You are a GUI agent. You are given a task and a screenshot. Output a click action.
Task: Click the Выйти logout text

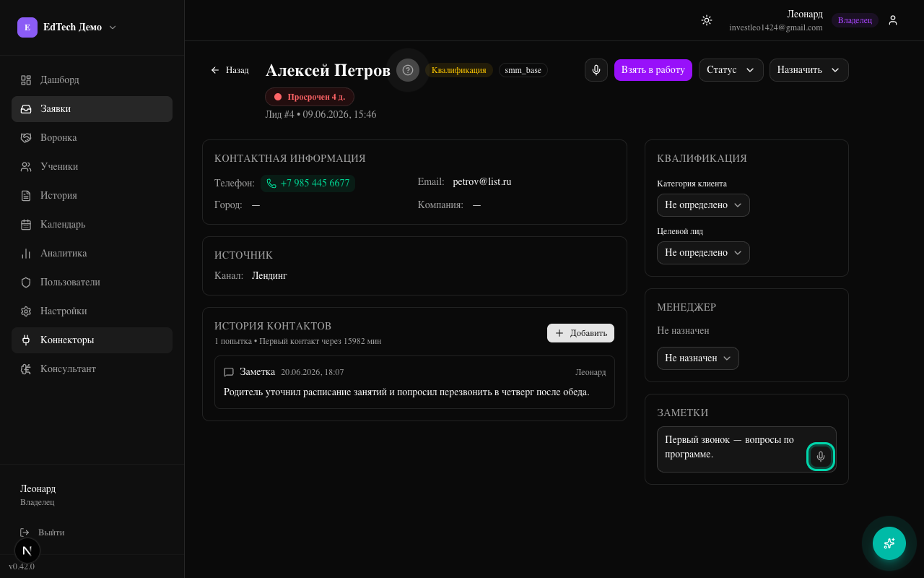coord(51,532)
